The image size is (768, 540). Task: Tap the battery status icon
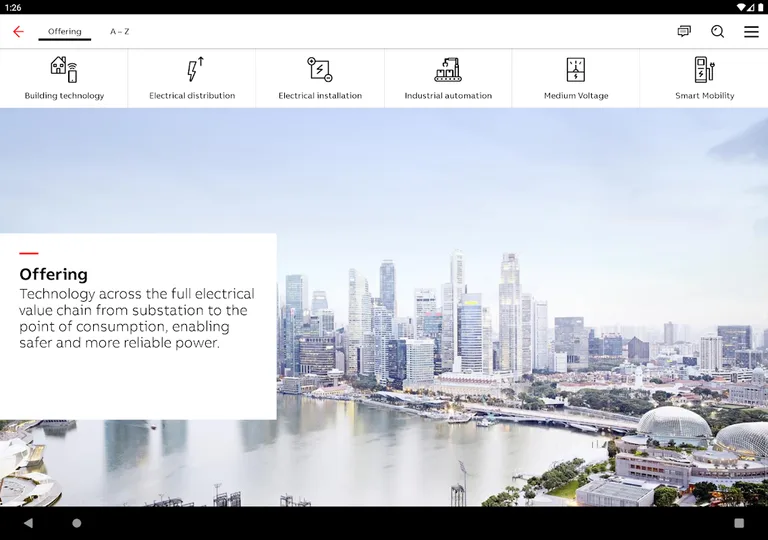click(x=761, y=7)
